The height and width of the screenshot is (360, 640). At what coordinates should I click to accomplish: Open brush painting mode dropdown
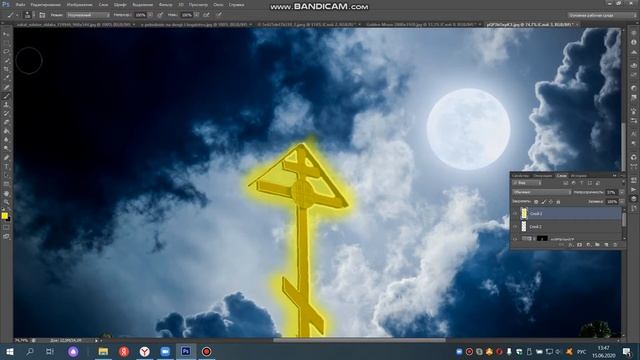click(x=88, y=15)
